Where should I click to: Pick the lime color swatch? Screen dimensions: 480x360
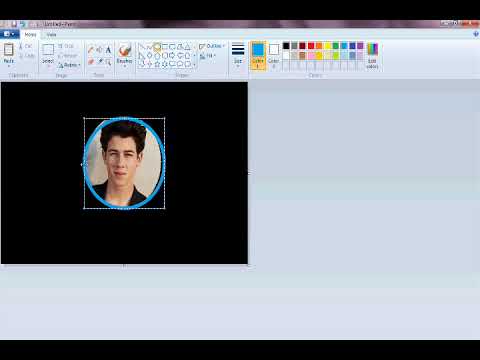click(x=336, y=55)
